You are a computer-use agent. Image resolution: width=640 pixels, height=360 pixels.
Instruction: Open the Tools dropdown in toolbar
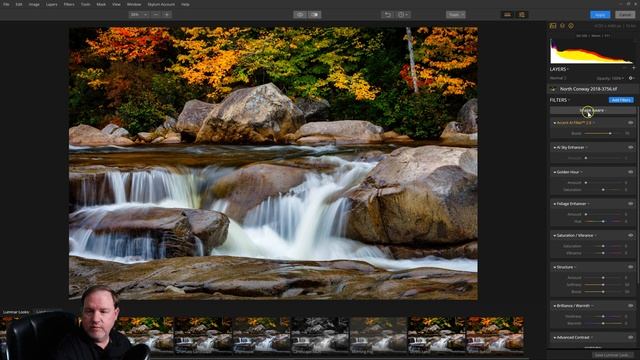[456, 15]
